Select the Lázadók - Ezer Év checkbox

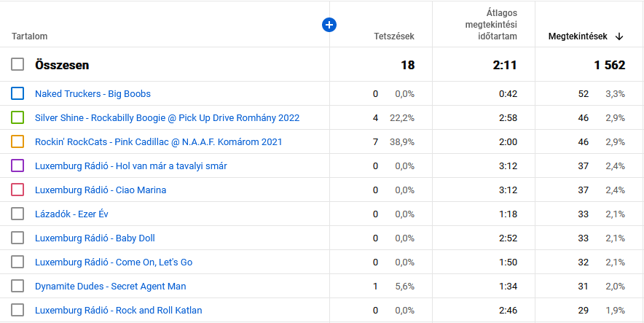pos(18,214)
